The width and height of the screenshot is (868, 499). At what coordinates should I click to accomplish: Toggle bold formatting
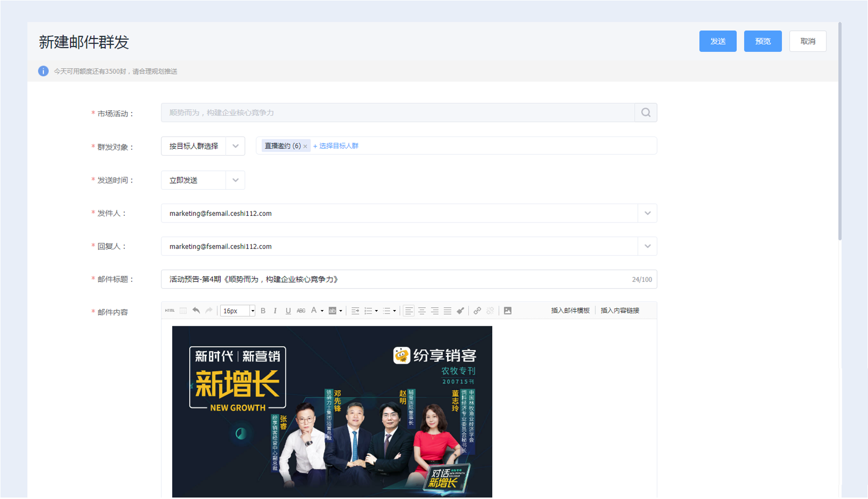pyautogui.click(x=263, y=311)
